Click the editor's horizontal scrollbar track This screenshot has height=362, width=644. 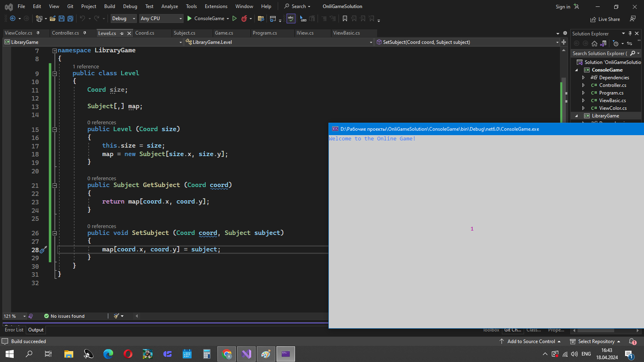pyautogui.click(x=233, y=316)
